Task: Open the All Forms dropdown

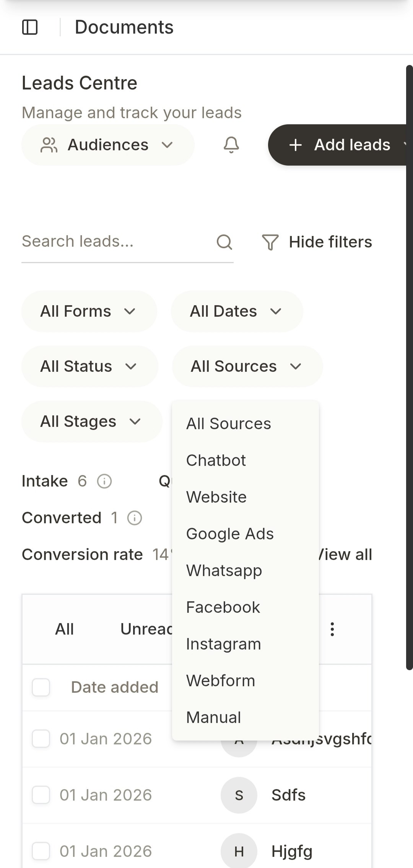Action: coord(89,311)
